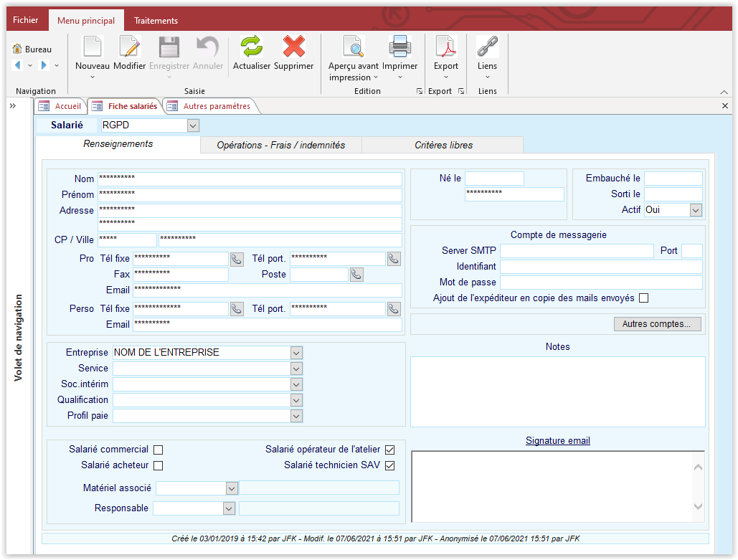
Task: Switch to Critères libres tab
Action: pos(443,145)
